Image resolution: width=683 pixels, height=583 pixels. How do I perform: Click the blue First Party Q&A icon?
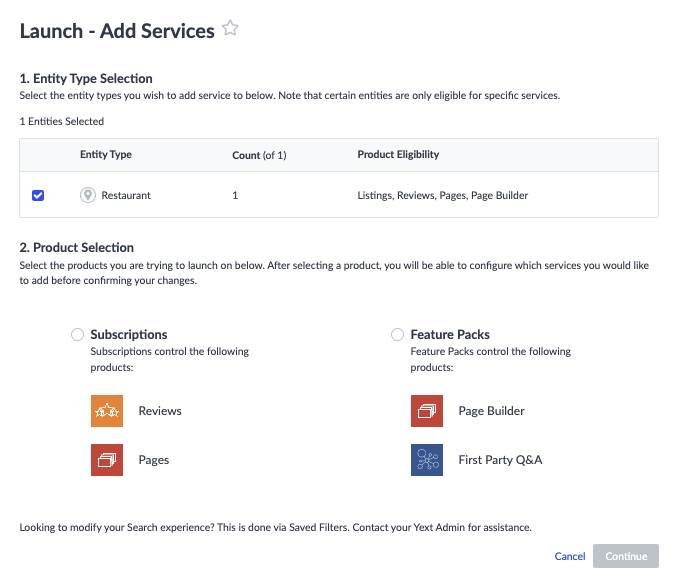427,460
